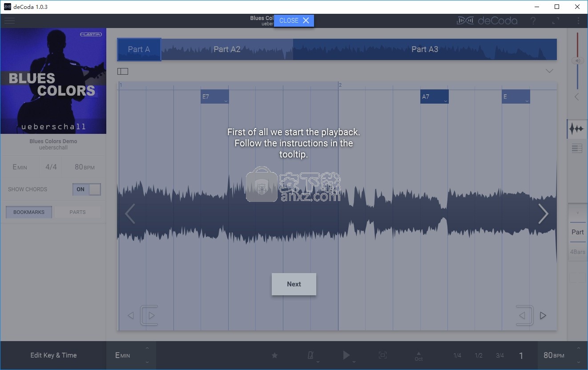Open the help question mark icon
This screenshot has height=370, width=588.
pyautogui.click(x=533, y=21)
